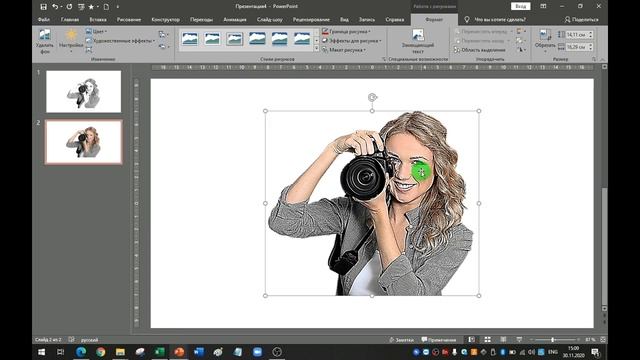Open Примечания (Comments) in status bar
Screen dimensions: 640x360
click(x=438, y=340)
